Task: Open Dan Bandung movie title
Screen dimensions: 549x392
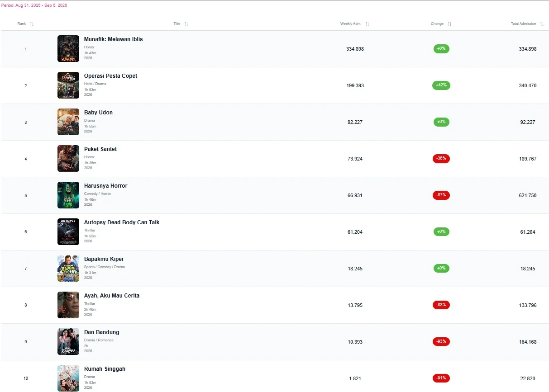Action: (x=102, y=332)
